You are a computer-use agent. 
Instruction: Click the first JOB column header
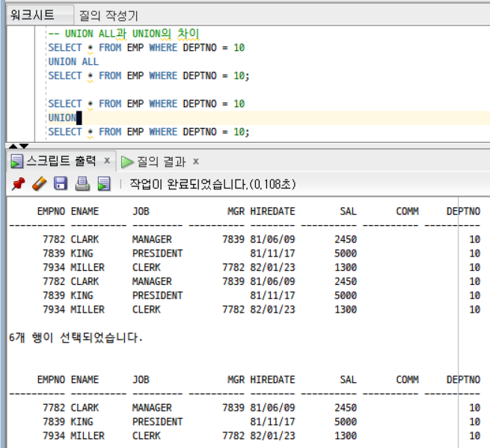[141, 211]
